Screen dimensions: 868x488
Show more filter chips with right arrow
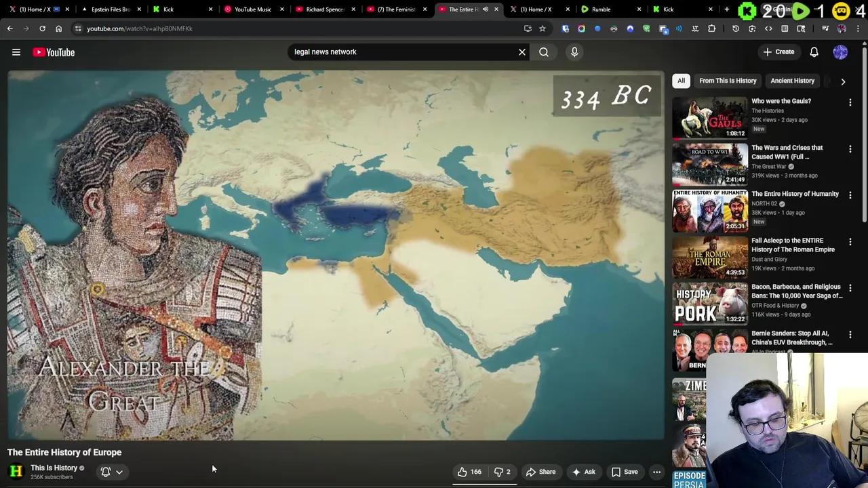(843, 81)
